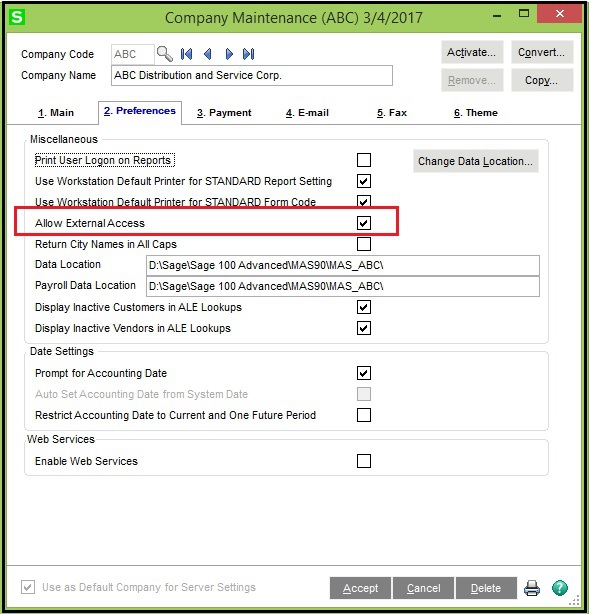Screen dimensions: 589x614
Task: Enable Web Services checkbox
Action: (364, 461)
